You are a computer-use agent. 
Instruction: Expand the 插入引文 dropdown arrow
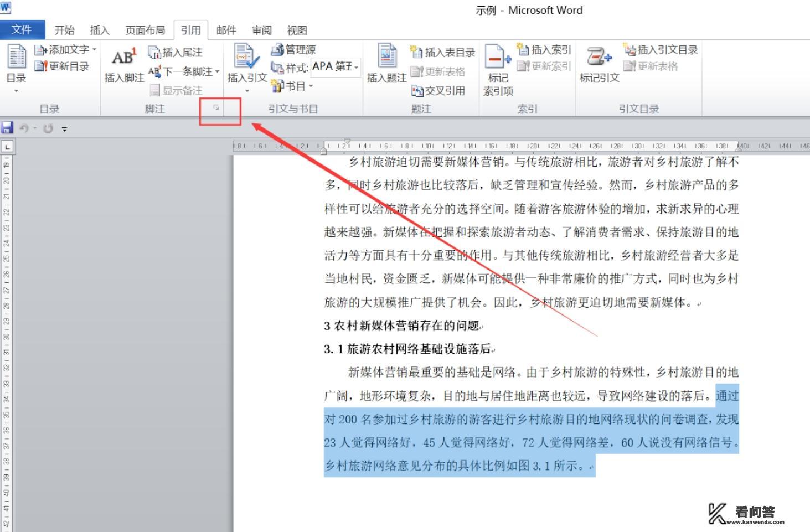(247, 90)
